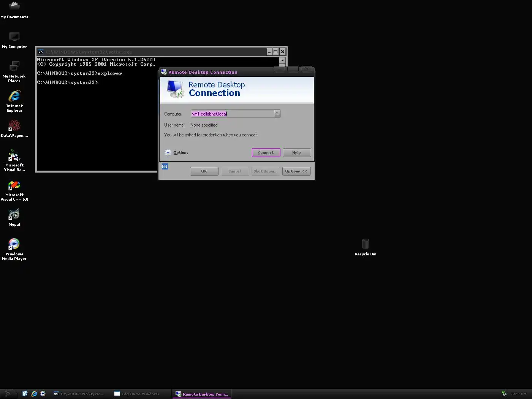This screenshot has width=532, height=399.
Task: Select the Microsoft Visual Basic shortcut
Action: click(14, 161)
